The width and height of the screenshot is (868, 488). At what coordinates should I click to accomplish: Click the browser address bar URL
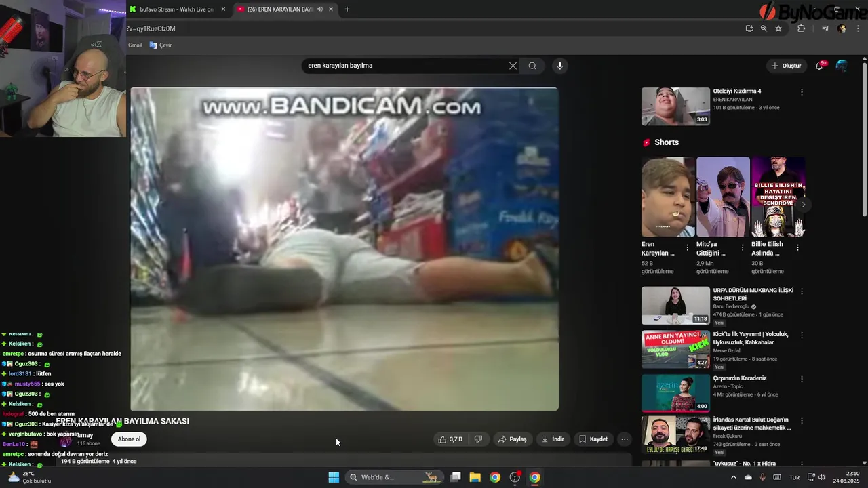coord(152,28)
